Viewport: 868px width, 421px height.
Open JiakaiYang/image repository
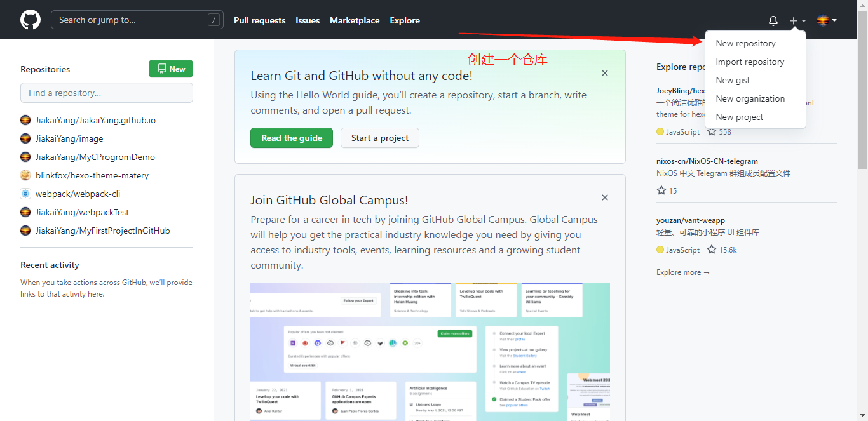pos(69,138)
